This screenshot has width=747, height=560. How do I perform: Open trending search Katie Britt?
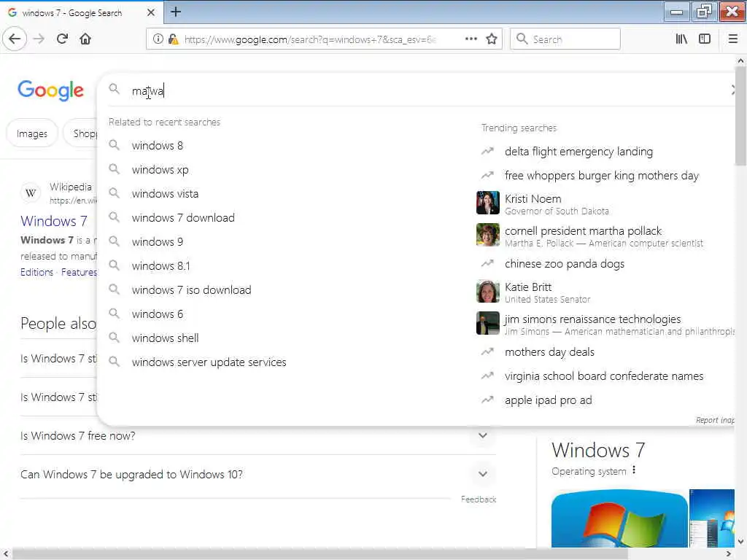[528, 287]
